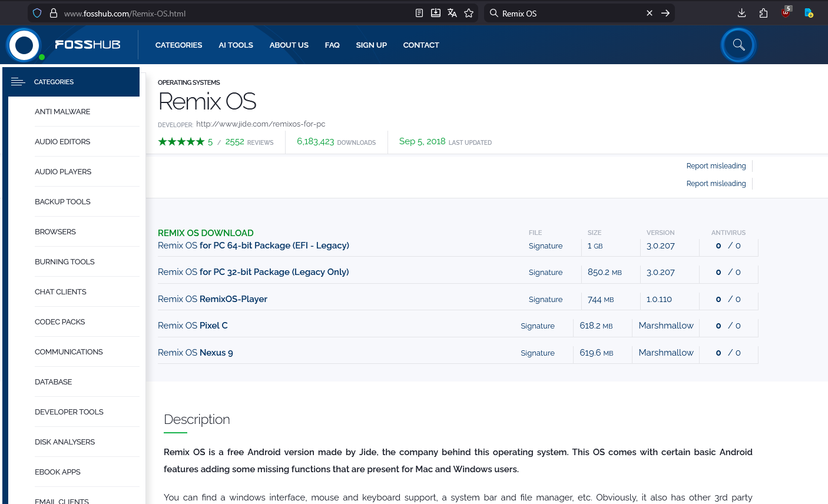Go to the SIGN UP page
This screenshot has height=504, width=828.
(371, 45)
